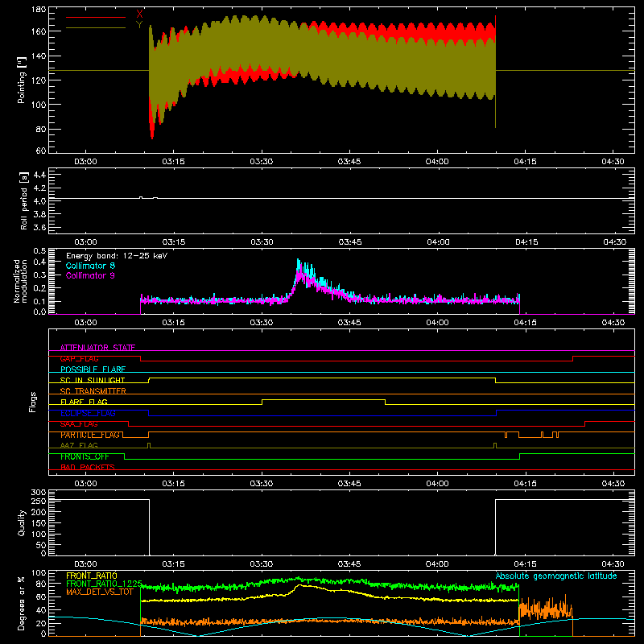The image size is (644, 644).
Task: Click the modulation peak near 03:36
Action: [x=299, y=267]
